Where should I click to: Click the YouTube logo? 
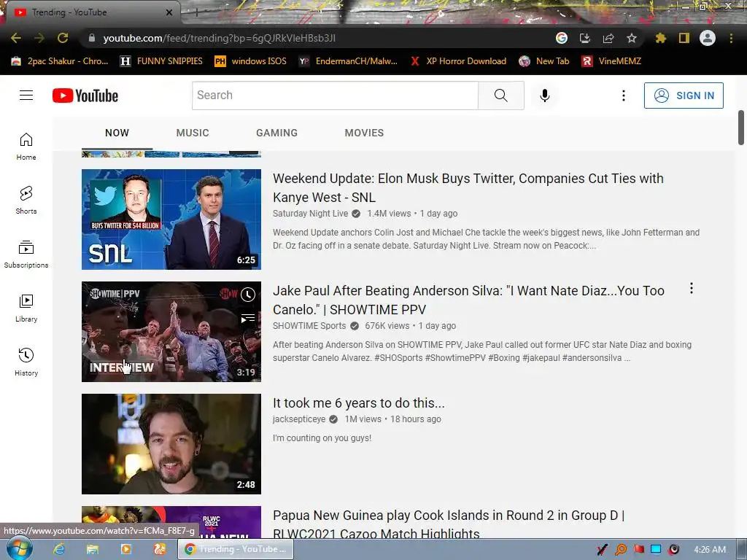point(85,96)
